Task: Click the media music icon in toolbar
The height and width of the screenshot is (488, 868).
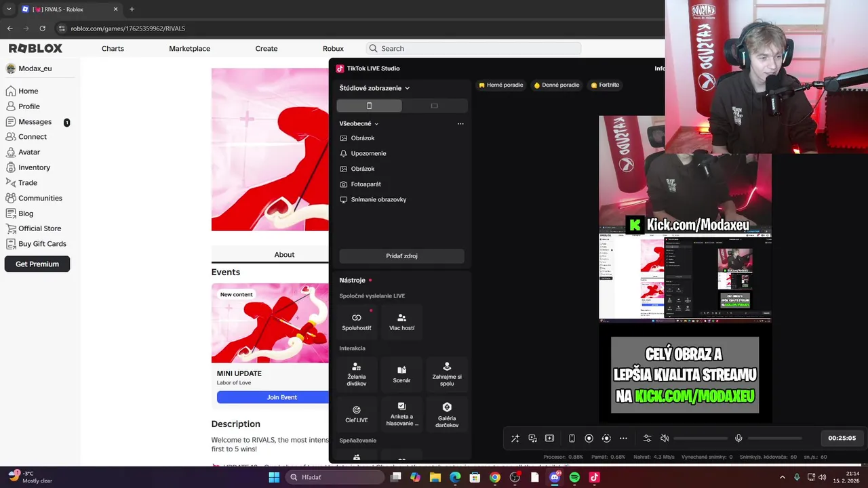Action: pyautogui.click(x=533, y=439)
